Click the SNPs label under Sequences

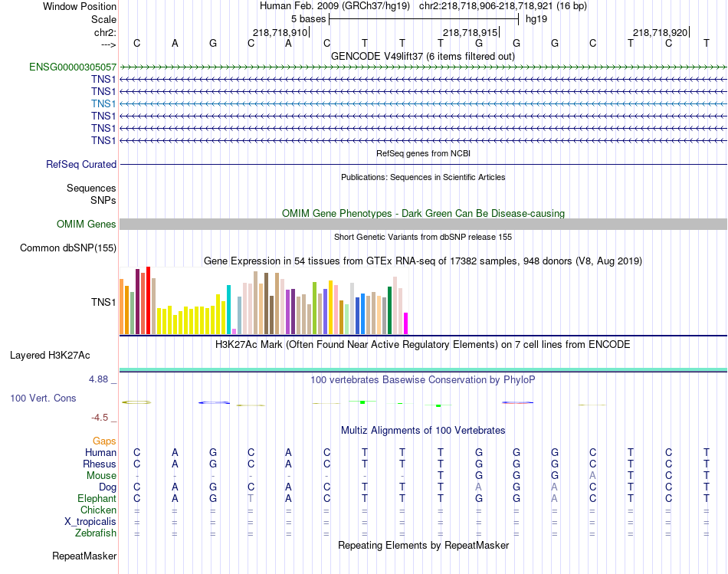[103, 200]
